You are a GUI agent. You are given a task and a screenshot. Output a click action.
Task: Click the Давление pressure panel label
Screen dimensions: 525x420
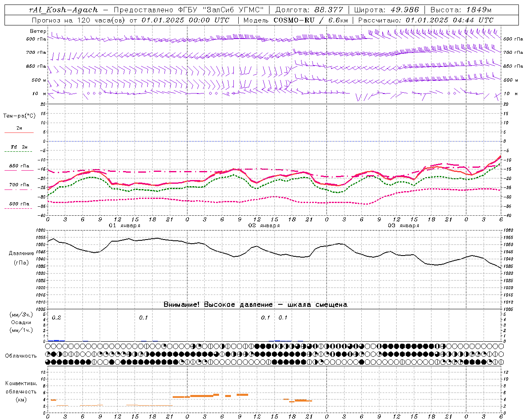pos(21,253)
